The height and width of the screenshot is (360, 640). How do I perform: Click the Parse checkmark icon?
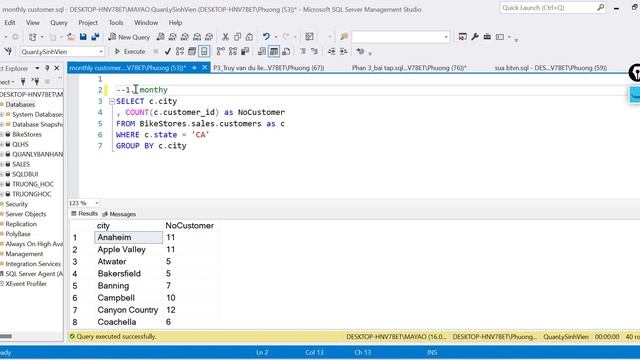167,51
